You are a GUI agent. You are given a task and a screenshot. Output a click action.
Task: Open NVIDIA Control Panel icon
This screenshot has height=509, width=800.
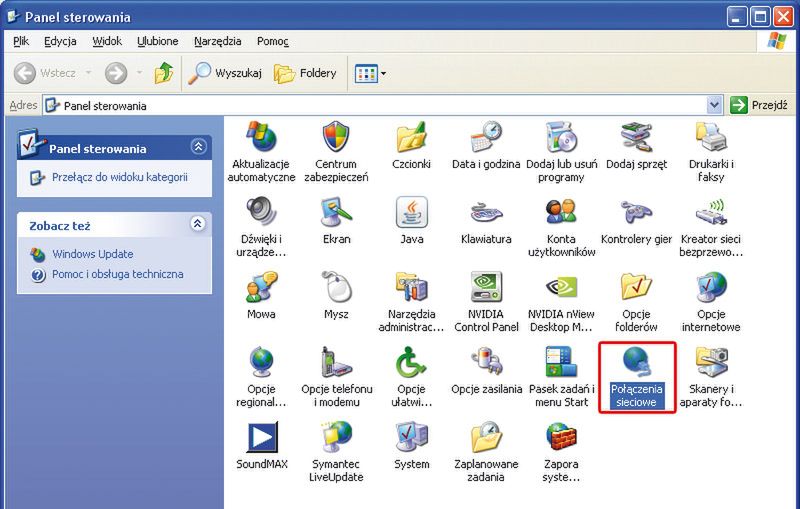click(486, 302)
